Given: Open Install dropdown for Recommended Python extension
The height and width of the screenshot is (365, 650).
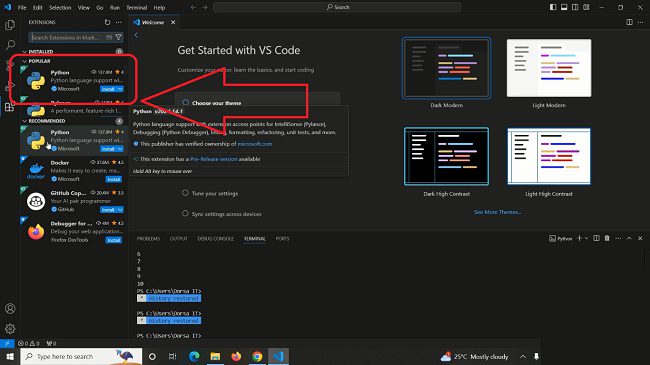Looking at the screenshot, I should [x=120, y=149].
